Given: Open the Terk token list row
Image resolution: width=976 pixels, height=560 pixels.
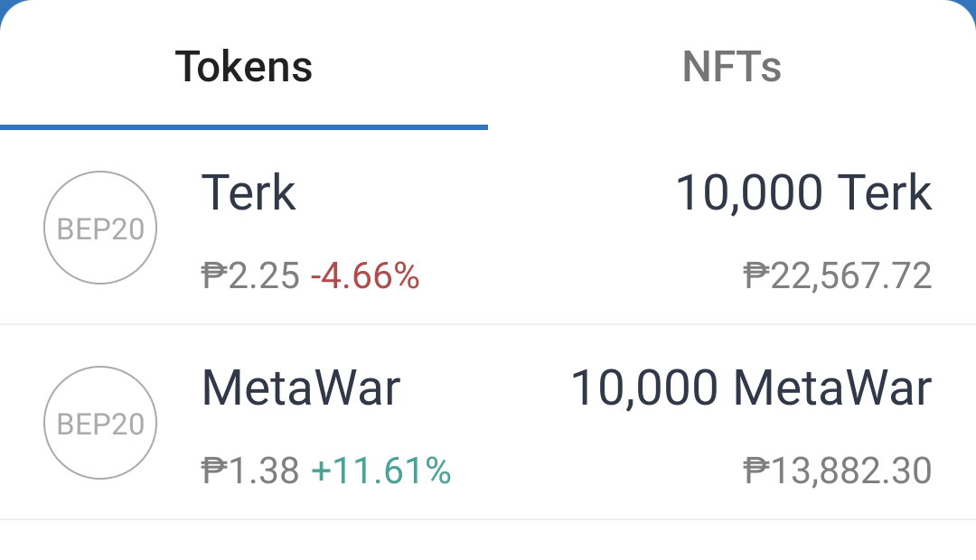Looking at the screenshot, I should tap(488, 227).
